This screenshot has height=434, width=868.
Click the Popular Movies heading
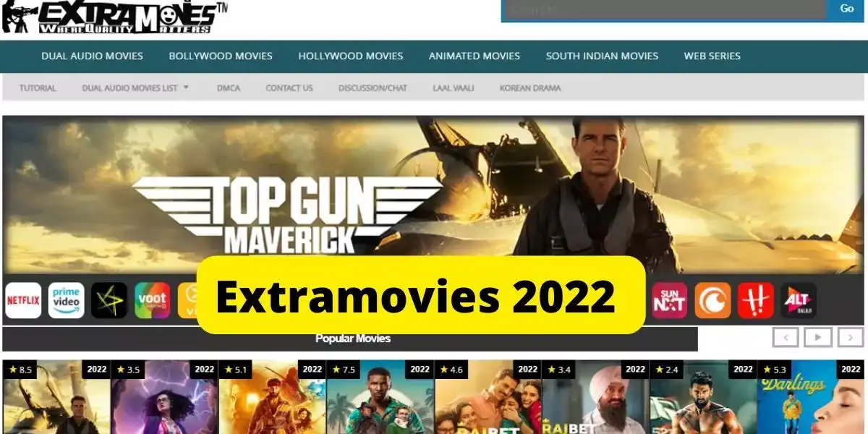point(353,339)
